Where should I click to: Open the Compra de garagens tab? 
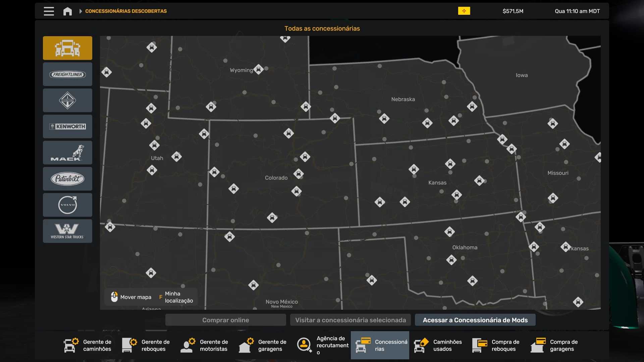coord(555,345)
